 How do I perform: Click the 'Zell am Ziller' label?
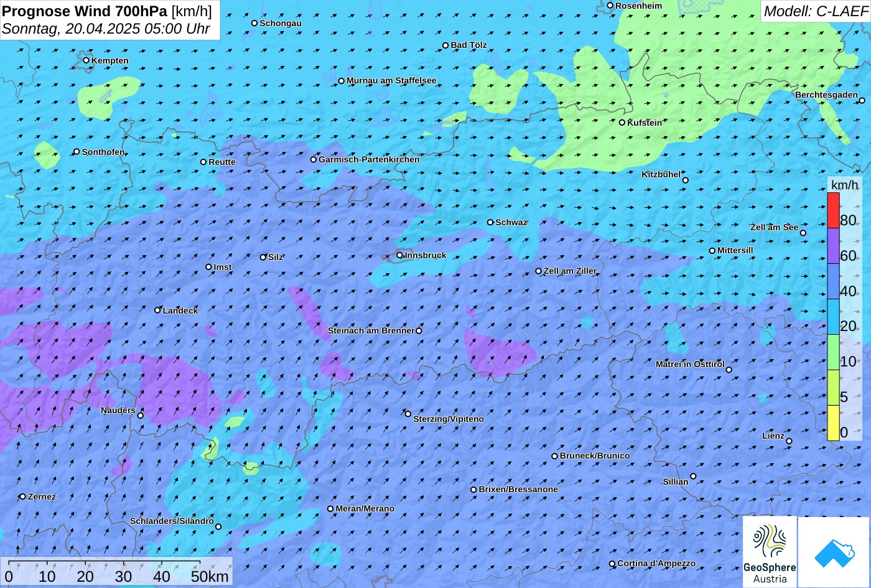pos(570,271)
